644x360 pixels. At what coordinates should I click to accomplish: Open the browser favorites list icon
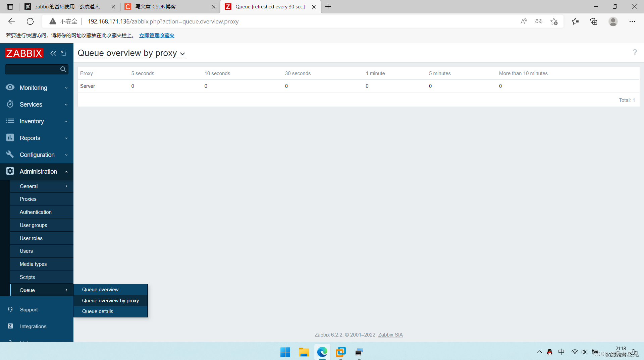(x=575, y=21)
